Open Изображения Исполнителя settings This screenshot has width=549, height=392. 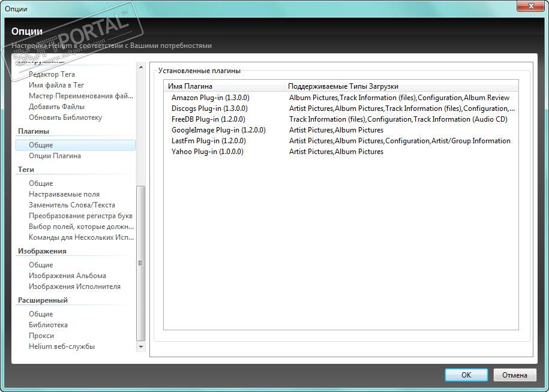pos(74,287)
